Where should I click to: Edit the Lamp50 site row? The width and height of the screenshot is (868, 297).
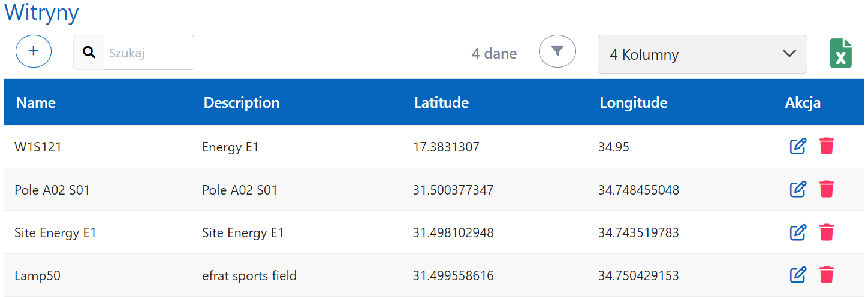(798, 275)
